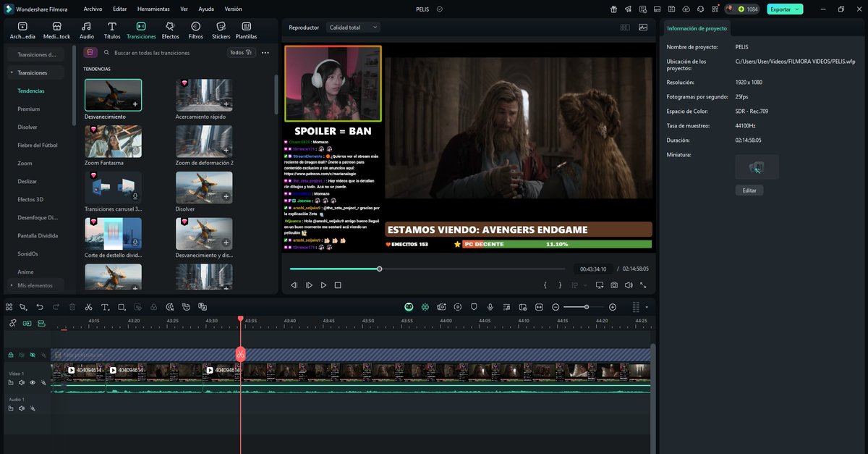The width and height of the screenshot is (868, 454).
Task: Expand the Mis elementos section
Action: [12, 285]
